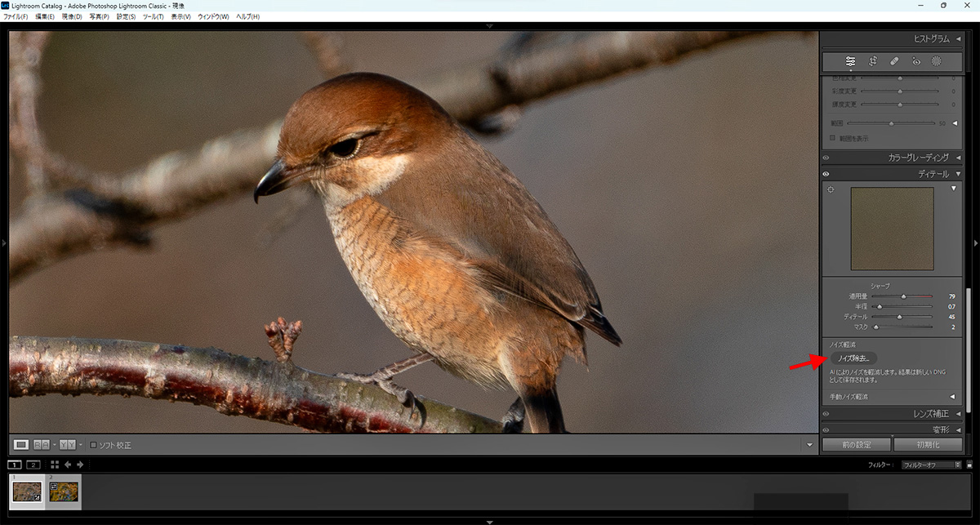Expand the カラーグレーディング panel

click(x=958, y=158)
